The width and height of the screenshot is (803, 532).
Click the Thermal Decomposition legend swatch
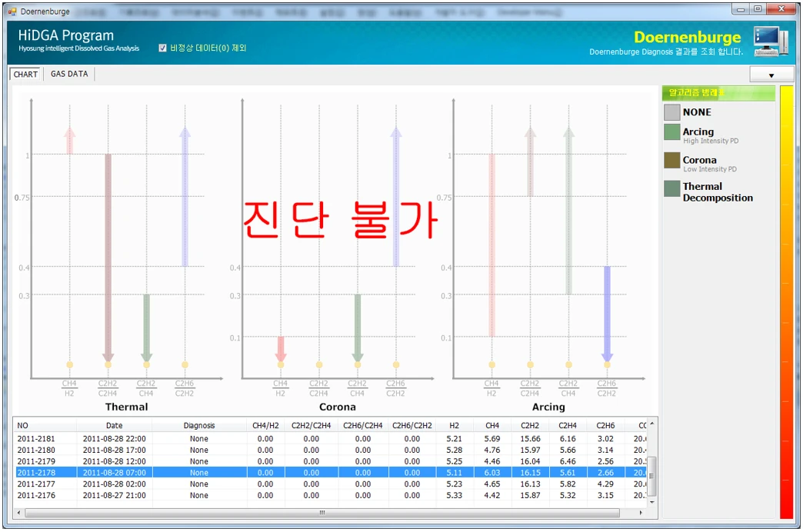coord(672,188)
